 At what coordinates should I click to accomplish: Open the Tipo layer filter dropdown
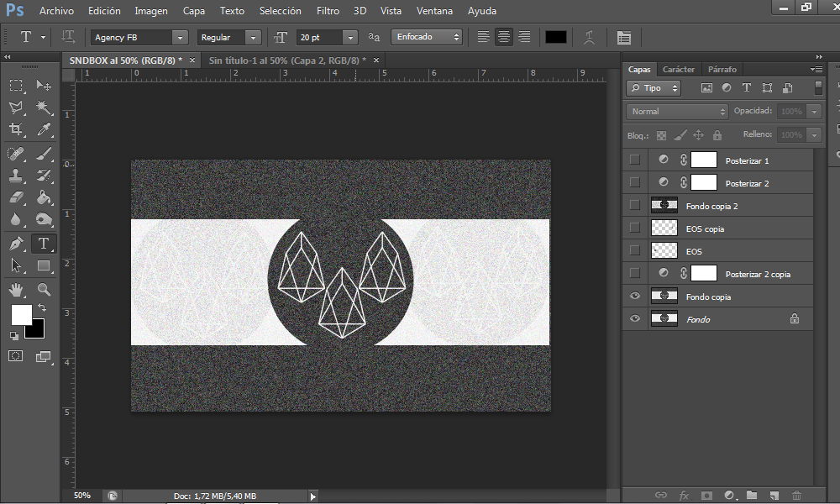[654, 88]
